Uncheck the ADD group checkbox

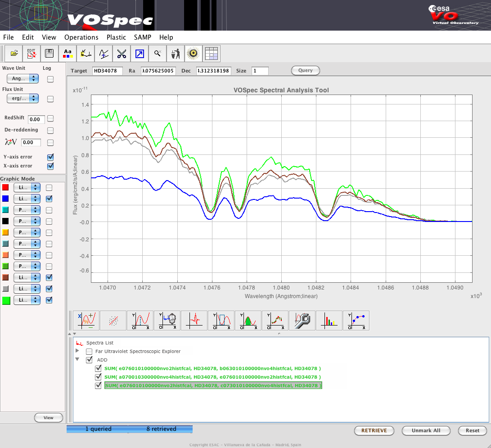[89, 360]
